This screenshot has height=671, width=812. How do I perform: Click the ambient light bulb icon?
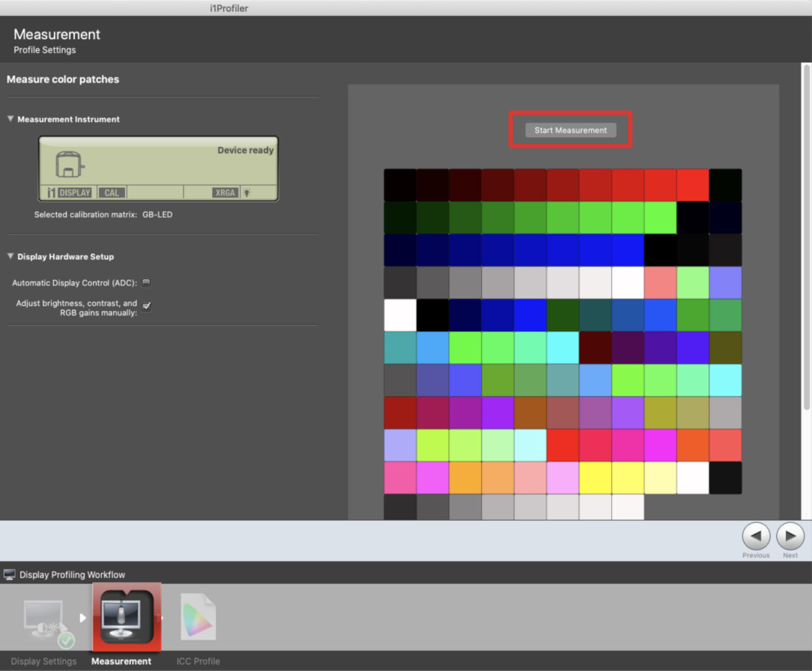coord(247,193)
